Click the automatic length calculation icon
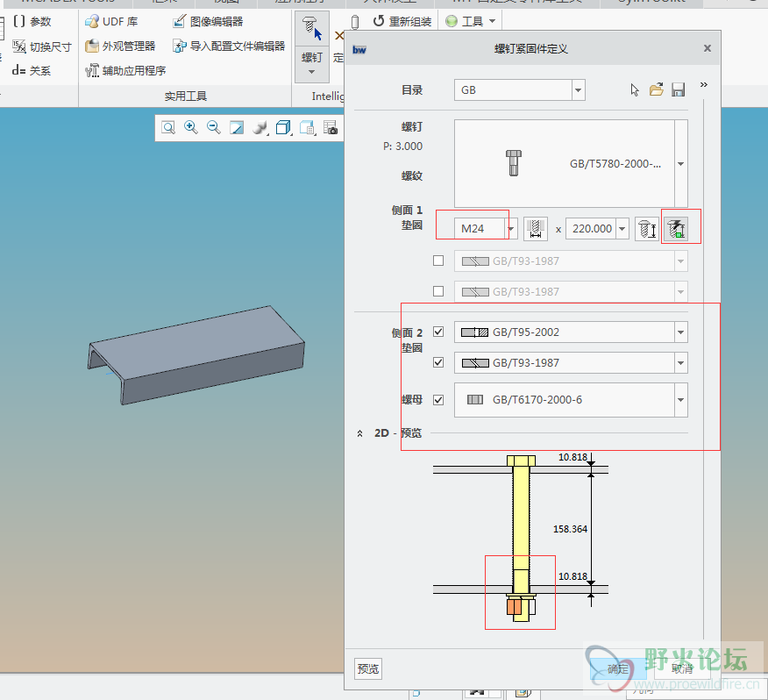Image resolution: width=768 pixels, height=700 pixels. click(x=676, y=229)
